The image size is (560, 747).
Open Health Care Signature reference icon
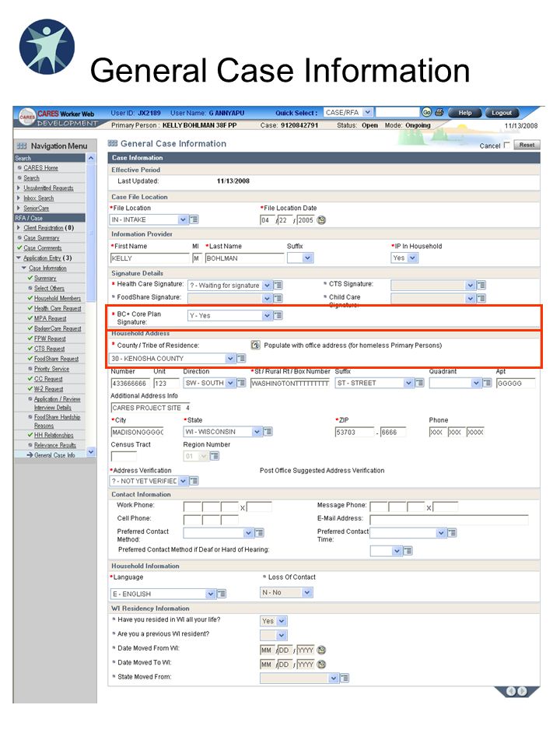(278, 285)
